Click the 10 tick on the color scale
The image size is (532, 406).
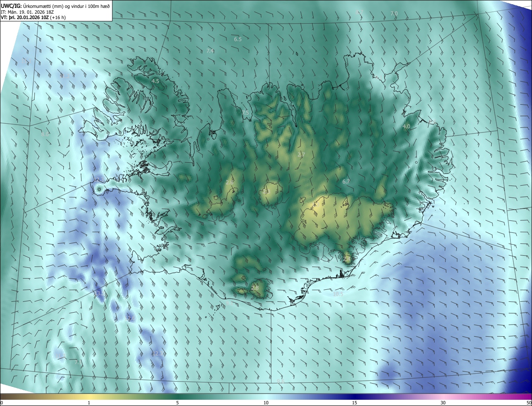click(x=266, y=403)
